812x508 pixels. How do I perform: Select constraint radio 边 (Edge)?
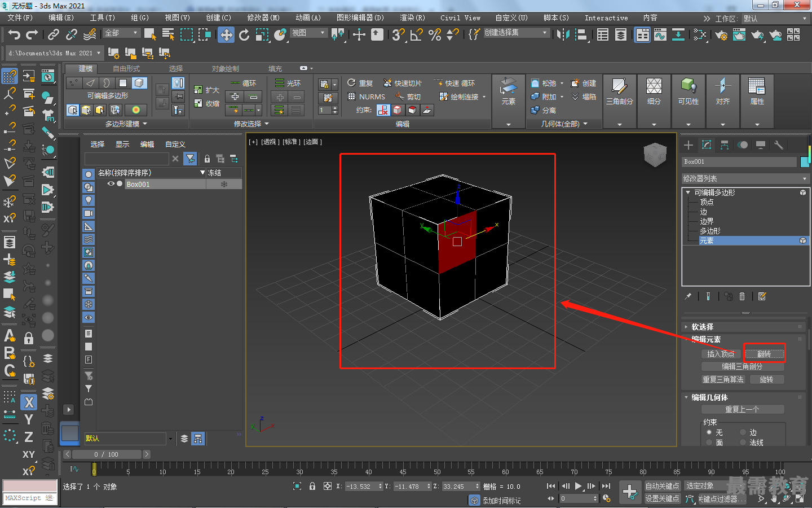(x=743, y=432)
